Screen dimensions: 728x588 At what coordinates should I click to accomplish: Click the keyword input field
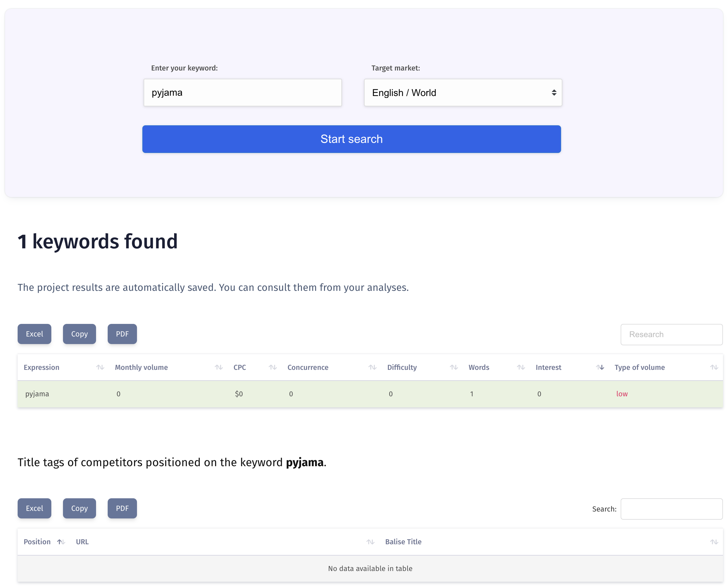[242, 93]
